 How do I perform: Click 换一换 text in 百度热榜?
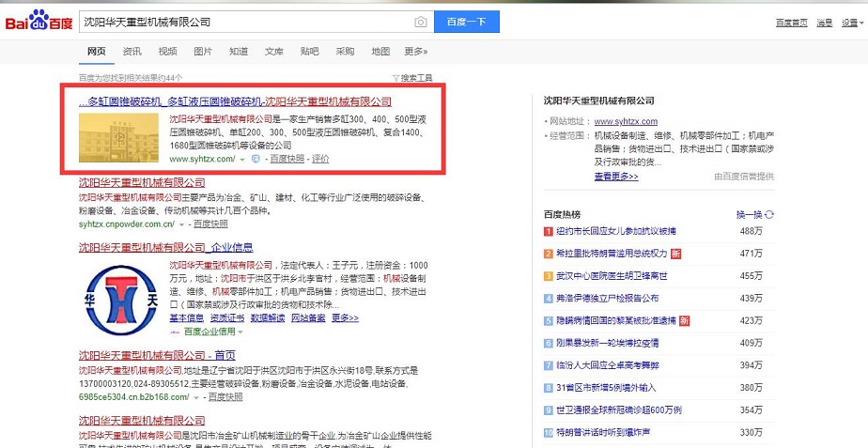(x=749, y=215)
